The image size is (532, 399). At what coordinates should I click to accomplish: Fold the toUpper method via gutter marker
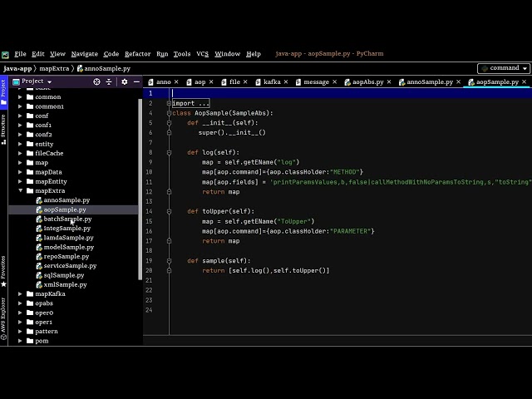[x=169, y=211]
